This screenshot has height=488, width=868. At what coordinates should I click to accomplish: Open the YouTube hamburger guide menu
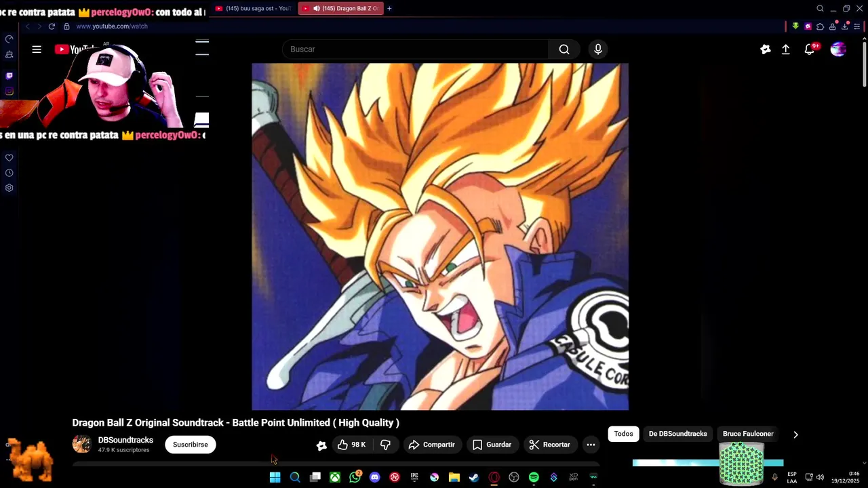pyautogui.click(x=37, y=49)
